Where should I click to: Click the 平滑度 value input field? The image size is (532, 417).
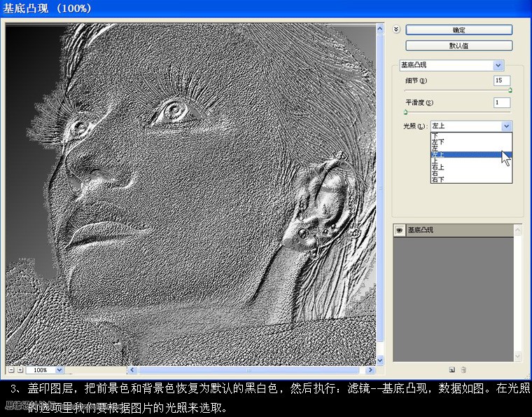coord(501,102)
